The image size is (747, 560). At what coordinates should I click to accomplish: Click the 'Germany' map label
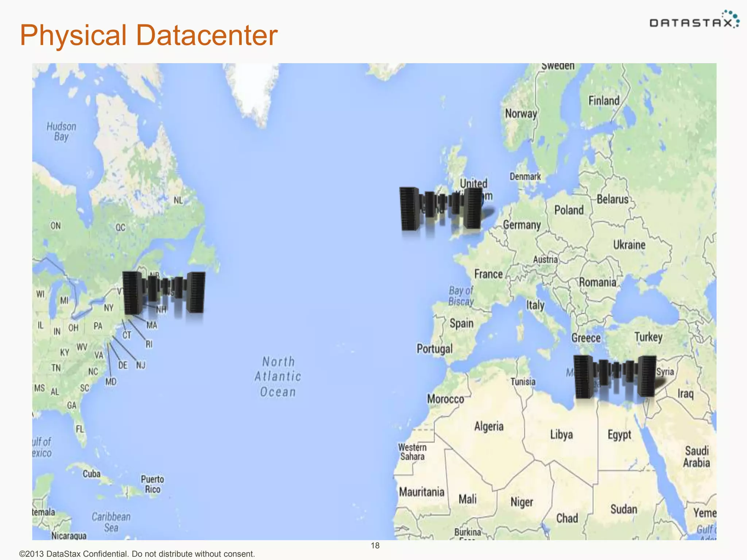pos(522,225)
